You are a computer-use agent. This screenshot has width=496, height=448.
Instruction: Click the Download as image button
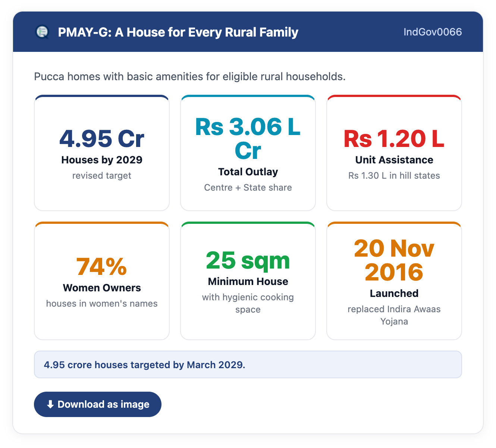(98, 404)
